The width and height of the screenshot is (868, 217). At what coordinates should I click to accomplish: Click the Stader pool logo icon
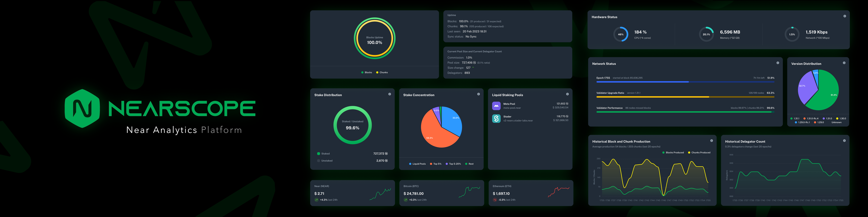pyautogui.click(x=496, y=119)
